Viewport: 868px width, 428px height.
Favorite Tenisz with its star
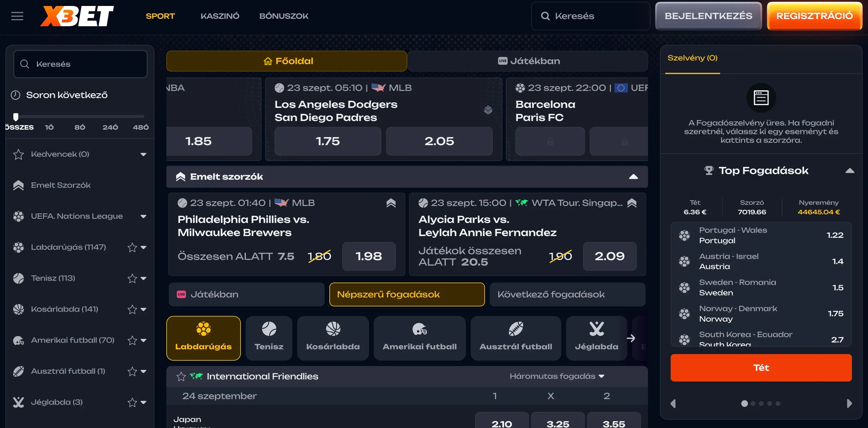[132, 278]
